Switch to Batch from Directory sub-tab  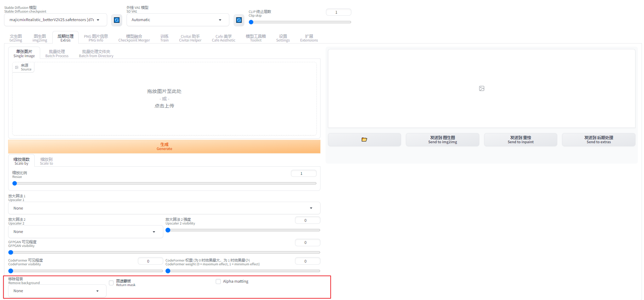click(x=96, y=53)
